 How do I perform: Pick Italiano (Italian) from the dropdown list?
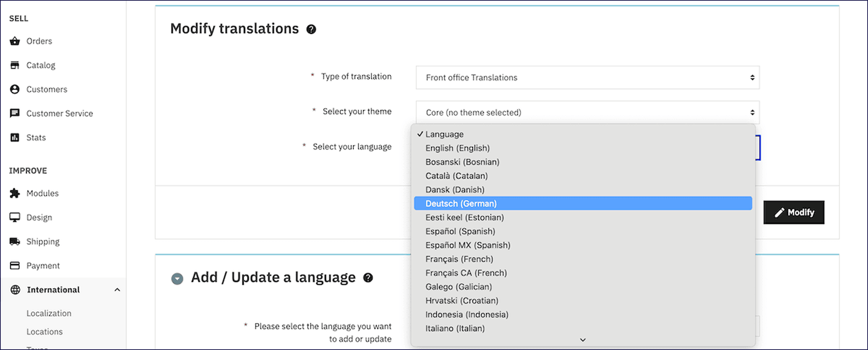tap(455, 328)
